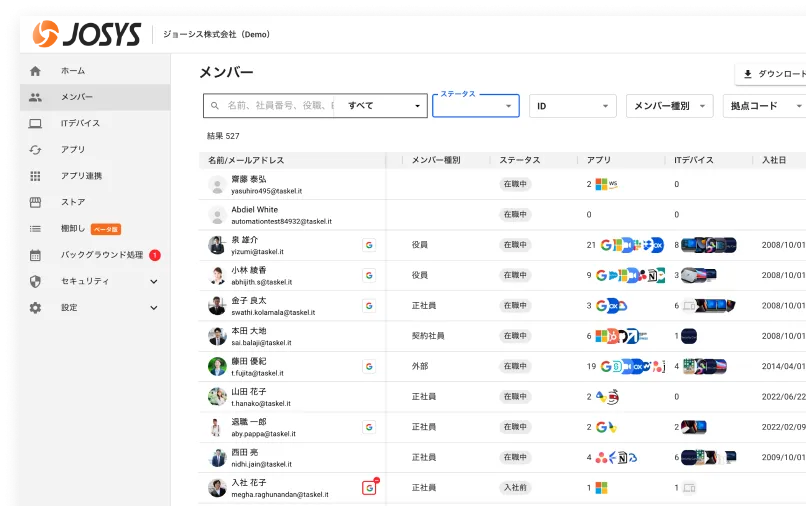Open the IT devices laptop icon
The height and width of the screenshot is (506, 806).
(35, 123)
